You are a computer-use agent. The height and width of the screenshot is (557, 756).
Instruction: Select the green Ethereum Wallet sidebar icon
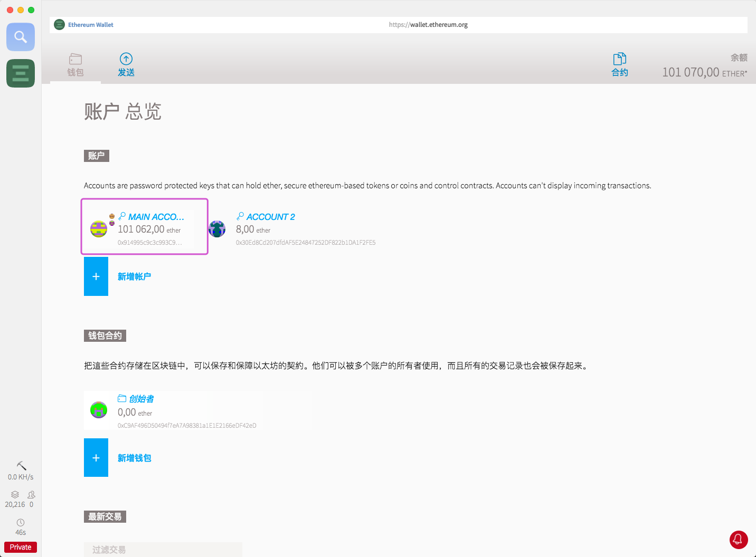21,73
